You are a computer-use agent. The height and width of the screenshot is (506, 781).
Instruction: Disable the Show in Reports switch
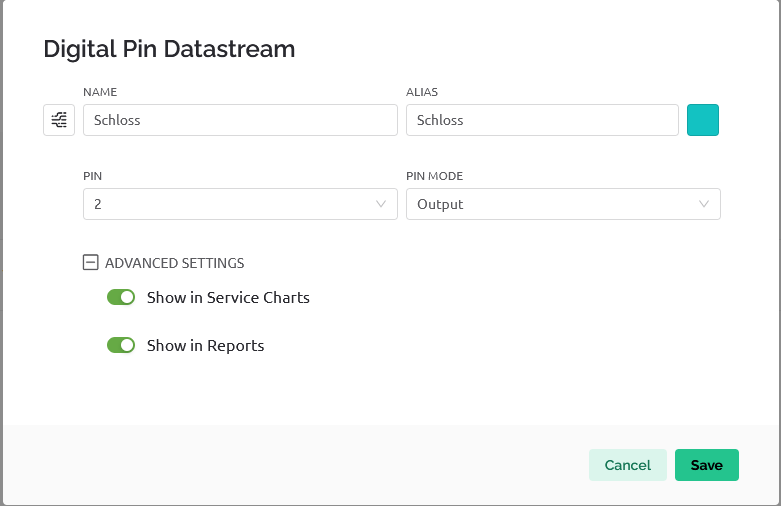[121, 345]
